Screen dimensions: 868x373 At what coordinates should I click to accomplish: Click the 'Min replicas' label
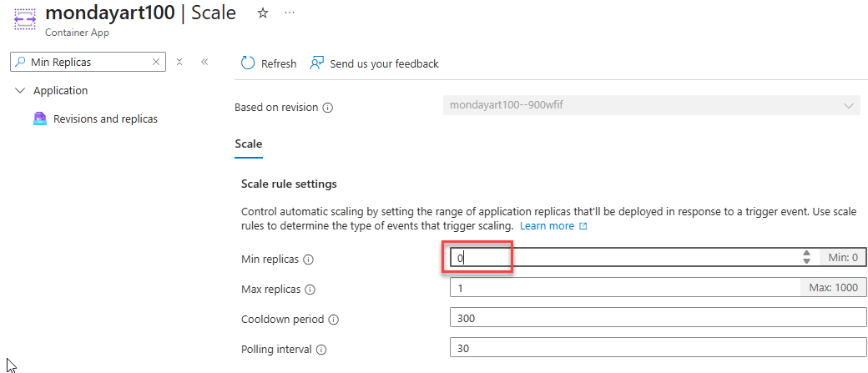pos(270,259)
